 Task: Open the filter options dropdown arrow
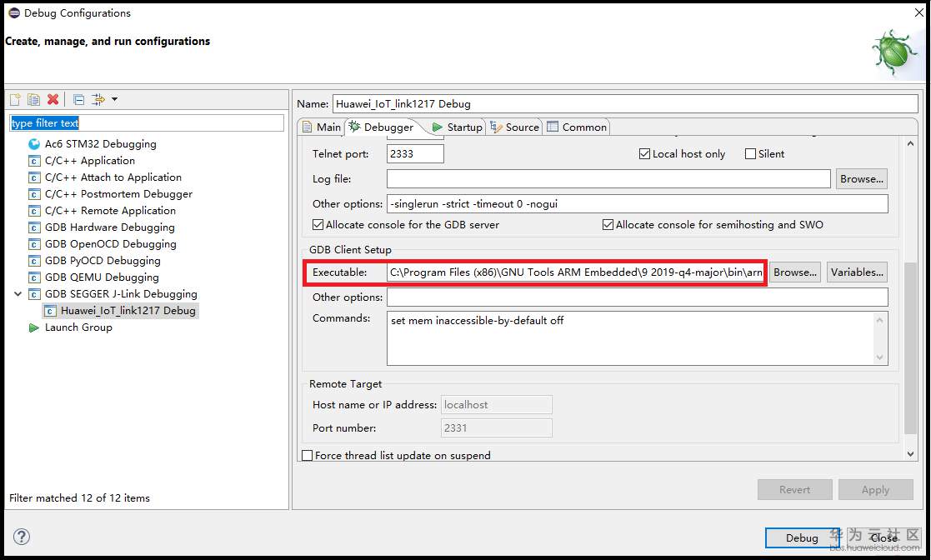(114, 99)
